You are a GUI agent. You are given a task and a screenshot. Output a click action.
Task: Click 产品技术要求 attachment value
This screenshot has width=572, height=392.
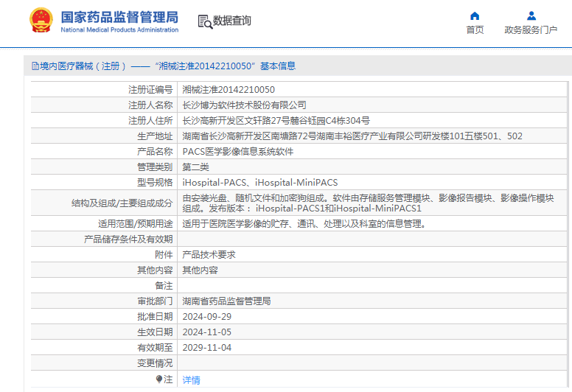[209, 254]
